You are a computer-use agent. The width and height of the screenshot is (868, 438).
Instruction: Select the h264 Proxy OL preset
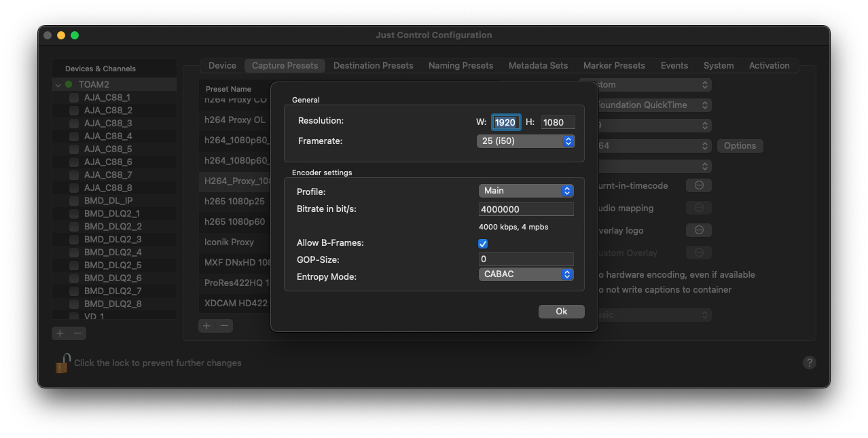tap(235, 120)
